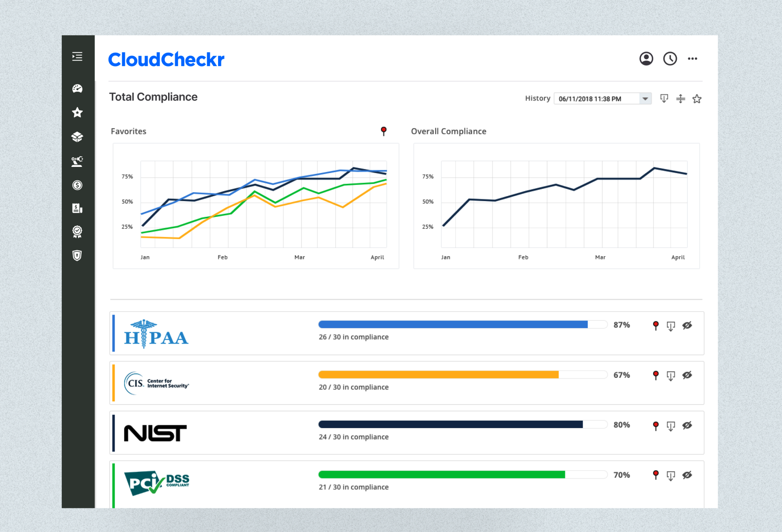Open the History date dropdown arrow
Screen dimensions: 782x532
click(645, 99)
